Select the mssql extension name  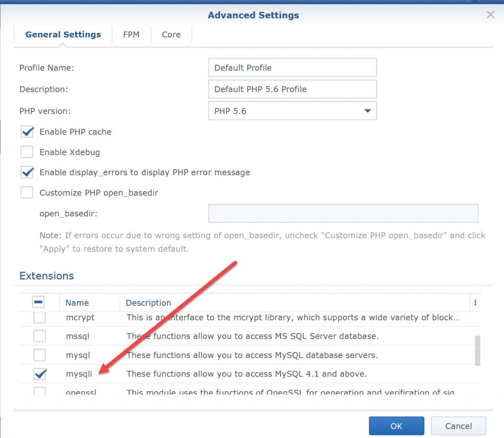77,336
